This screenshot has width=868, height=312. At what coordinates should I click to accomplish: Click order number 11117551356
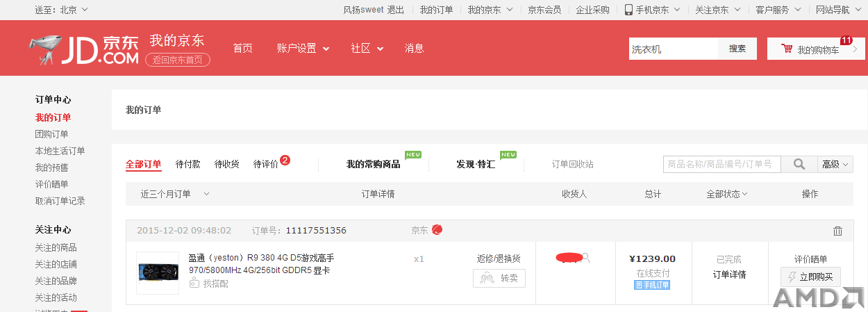[x=316, y=231]
